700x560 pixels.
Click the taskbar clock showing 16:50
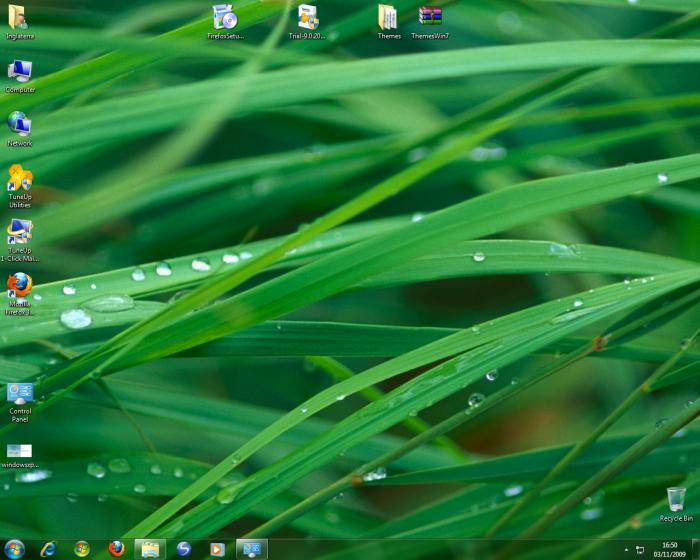click(670, 549)
